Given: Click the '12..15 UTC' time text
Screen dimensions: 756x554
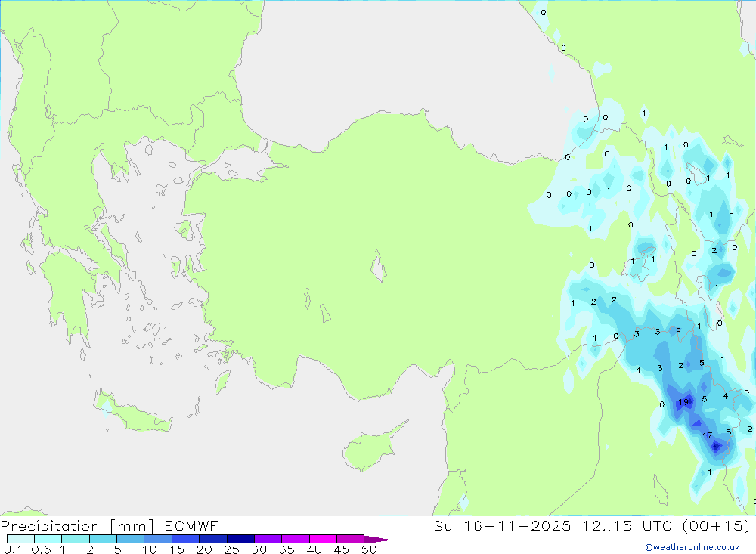Looking at the screenshot, I should click(x=627, y=525).
